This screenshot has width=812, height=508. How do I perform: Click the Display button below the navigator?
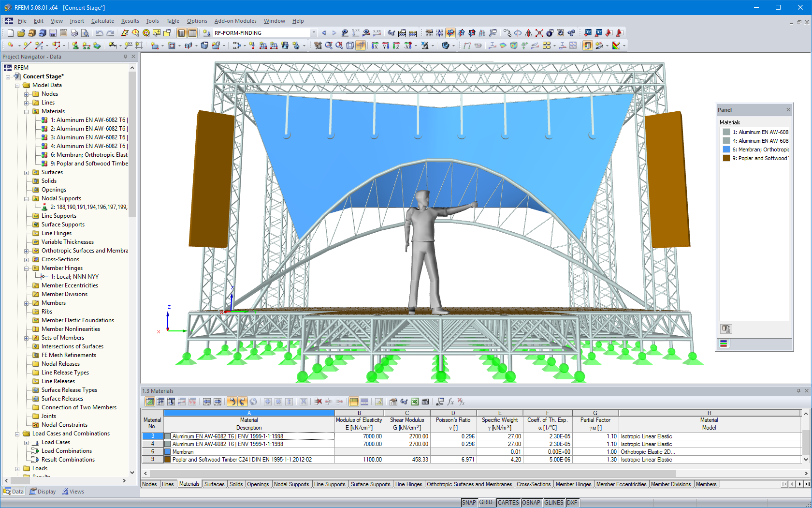point(43,491)
